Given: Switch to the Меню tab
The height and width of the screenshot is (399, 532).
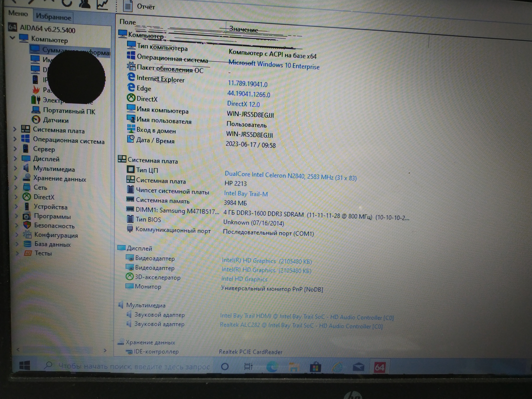Looking at the screenshot, I should 18,14.
